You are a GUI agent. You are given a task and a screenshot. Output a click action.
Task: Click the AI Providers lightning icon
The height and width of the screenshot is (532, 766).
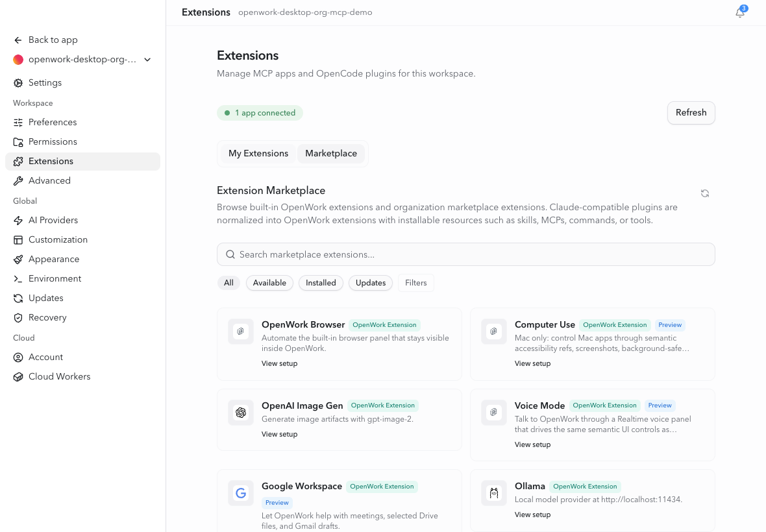(x=18, y=221)
